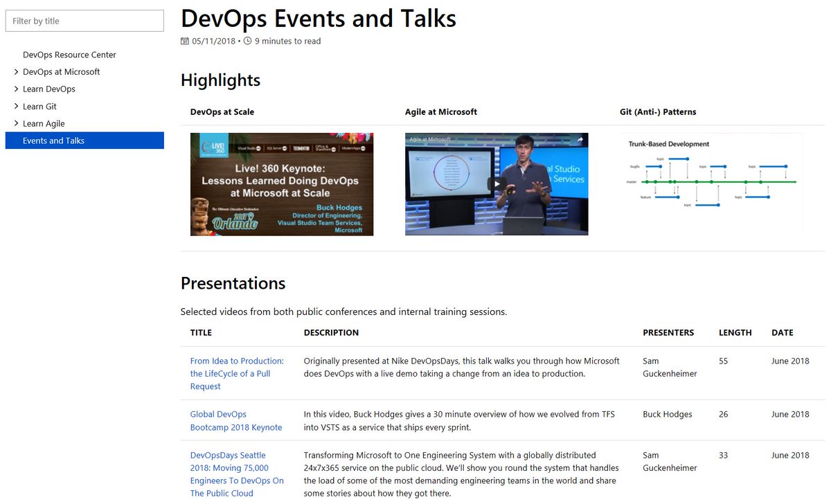The width and height of the screenshot is (831, 504).
Task: Click the length value 26
Action: (724, 415)
